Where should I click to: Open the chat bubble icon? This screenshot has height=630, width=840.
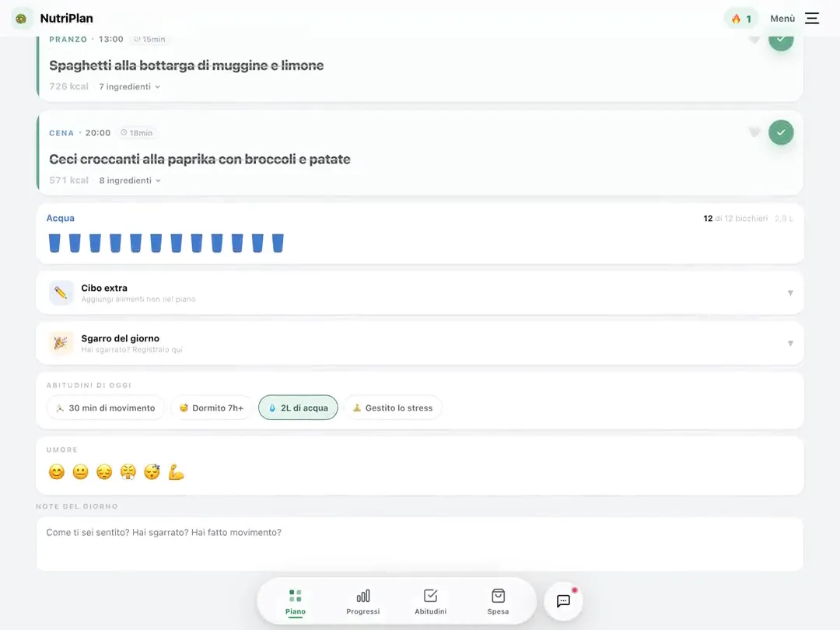click(563, 600)
